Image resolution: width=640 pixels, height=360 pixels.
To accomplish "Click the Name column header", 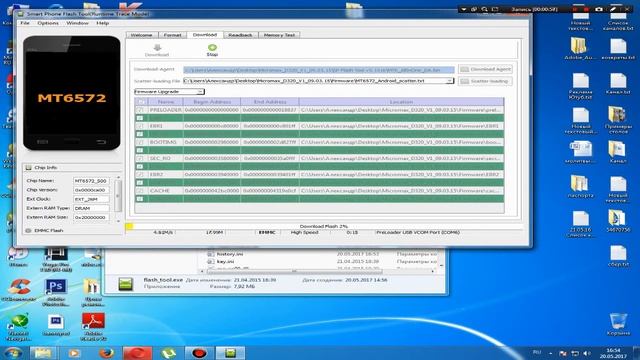I will pos(166,102).
